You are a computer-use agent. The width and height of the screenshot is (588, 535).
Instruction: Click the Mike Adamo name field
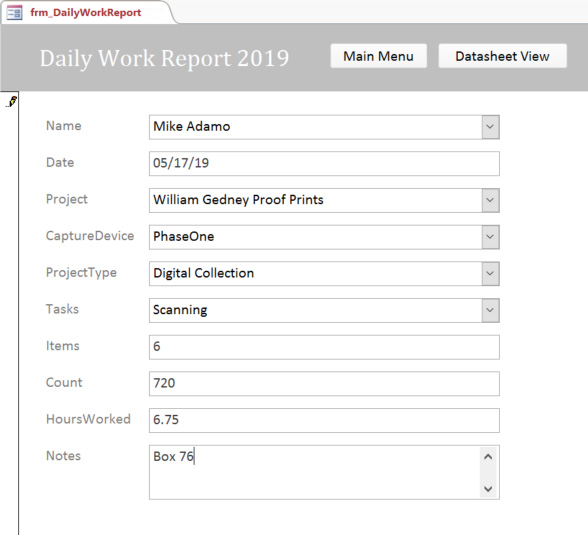click(315, 127)
